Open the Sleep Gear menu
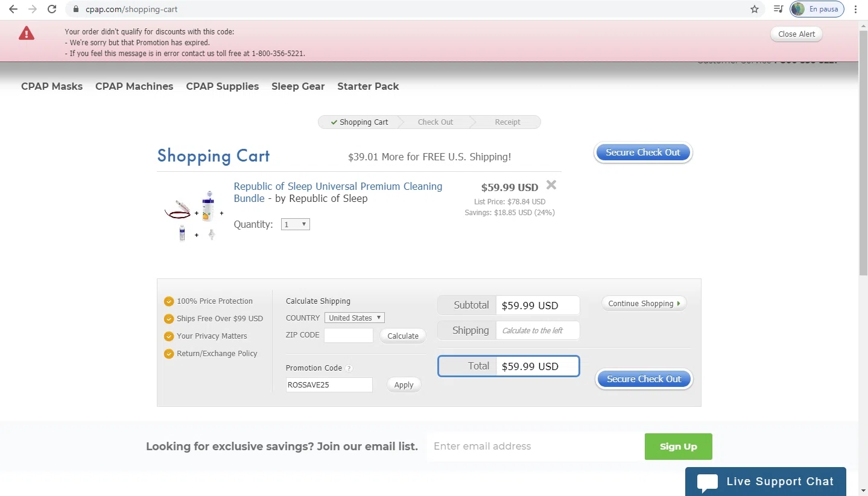The width and height of the screenshot is (868, 496). pos(298,86)
